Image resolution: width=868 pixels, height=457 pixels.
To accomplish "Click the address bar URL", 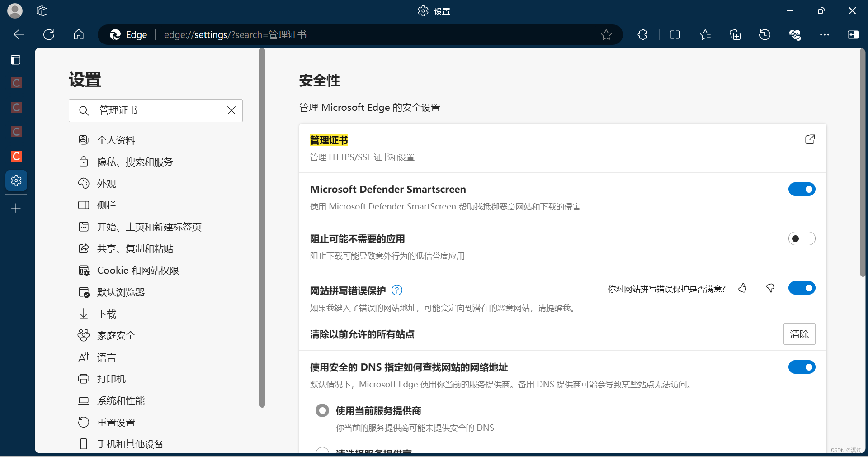I will [235, 35].
